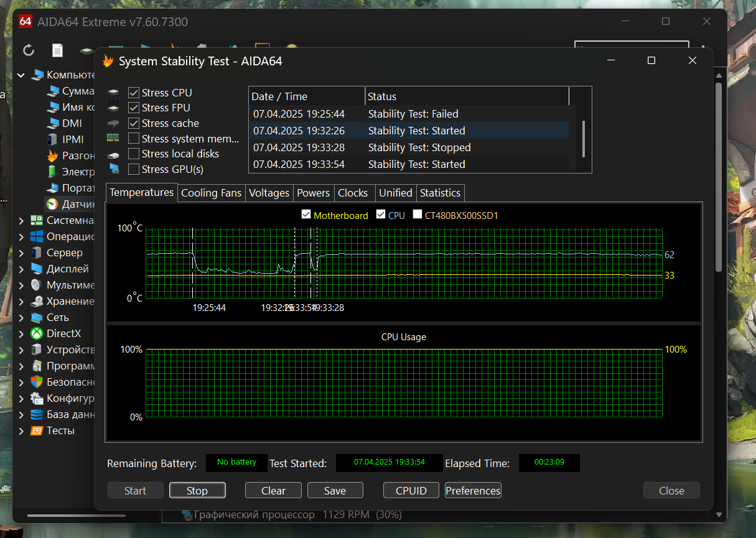Click the Status column header
Screen dimensions: 756x538
467,96
